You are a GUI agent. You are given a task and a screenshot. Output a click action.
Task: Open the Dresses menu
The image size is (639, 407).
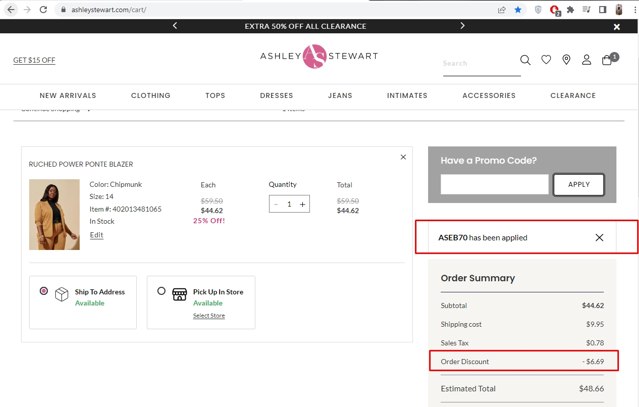[276, 95]
